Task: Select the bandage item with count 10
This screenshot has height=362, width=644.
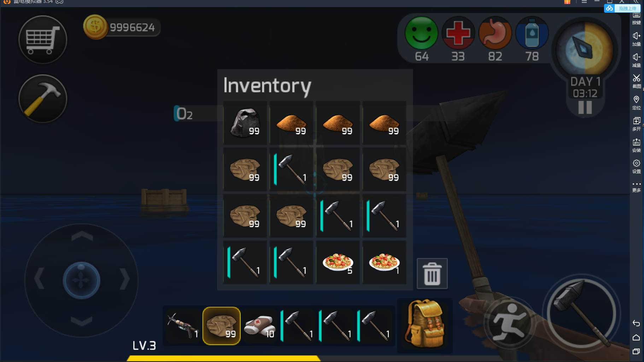Action: pyautogui.click(x=260, y=326)
